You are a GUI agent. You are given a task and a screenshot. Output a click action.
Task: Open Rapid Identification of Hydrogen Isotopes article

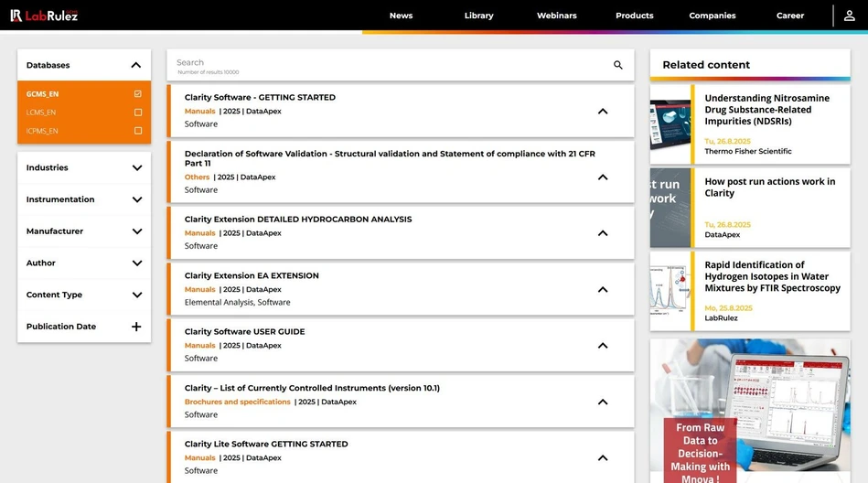(772, 276)
